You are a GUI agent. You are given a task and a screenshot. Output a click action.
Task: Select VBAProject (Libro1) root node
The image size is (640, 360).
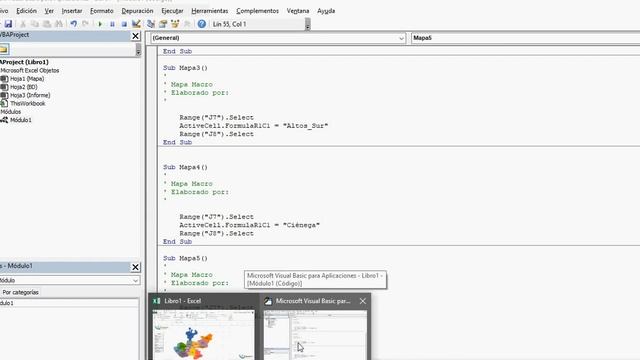pos(24,62)
